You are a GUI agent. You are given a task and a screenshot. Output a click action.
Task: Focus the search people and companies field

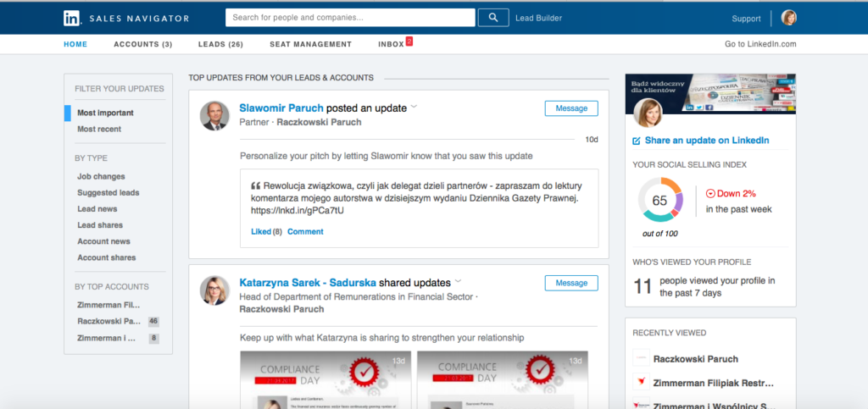pos(350,18)
